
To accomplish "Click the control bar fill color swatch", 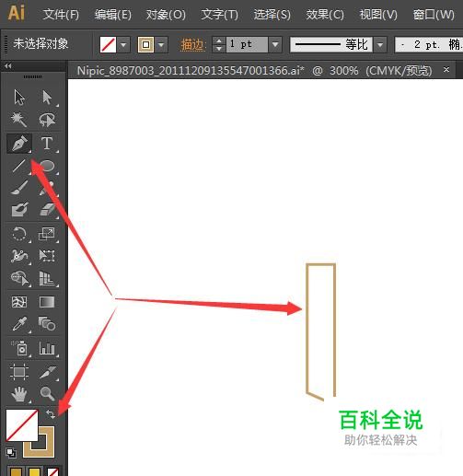I will pos(108,45).
